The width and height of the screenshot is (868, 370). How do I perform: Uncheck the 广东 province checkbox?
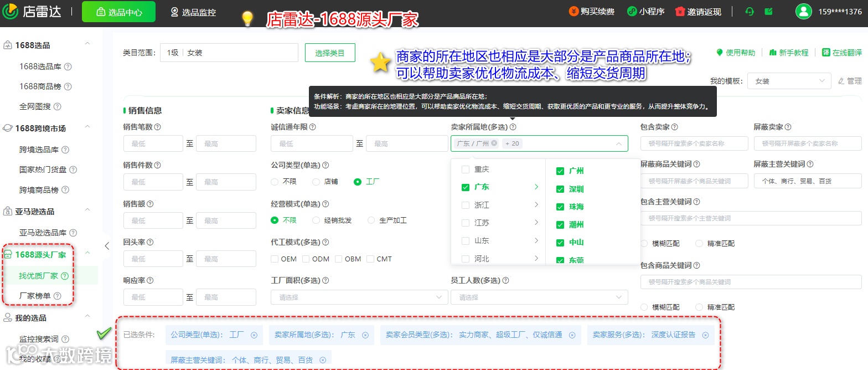[466, 187]
